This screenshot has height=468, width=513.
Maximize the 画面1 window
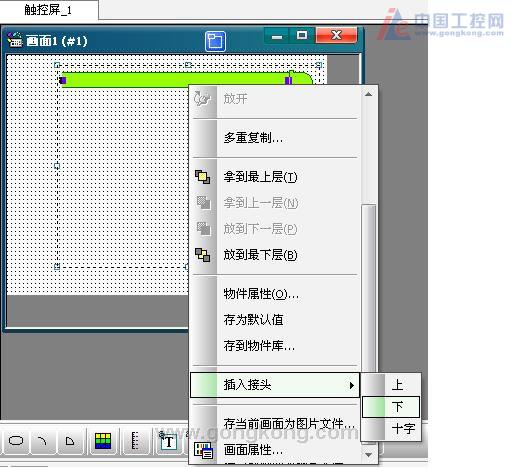[302, 35]
